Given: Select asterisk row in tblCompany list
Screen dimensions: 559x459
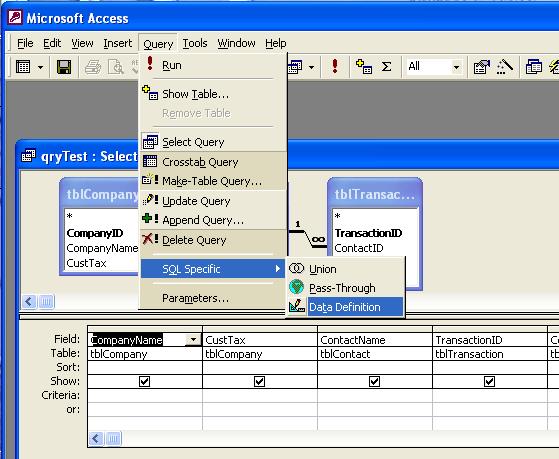Looking at the screenshot, I should (101, 216).
